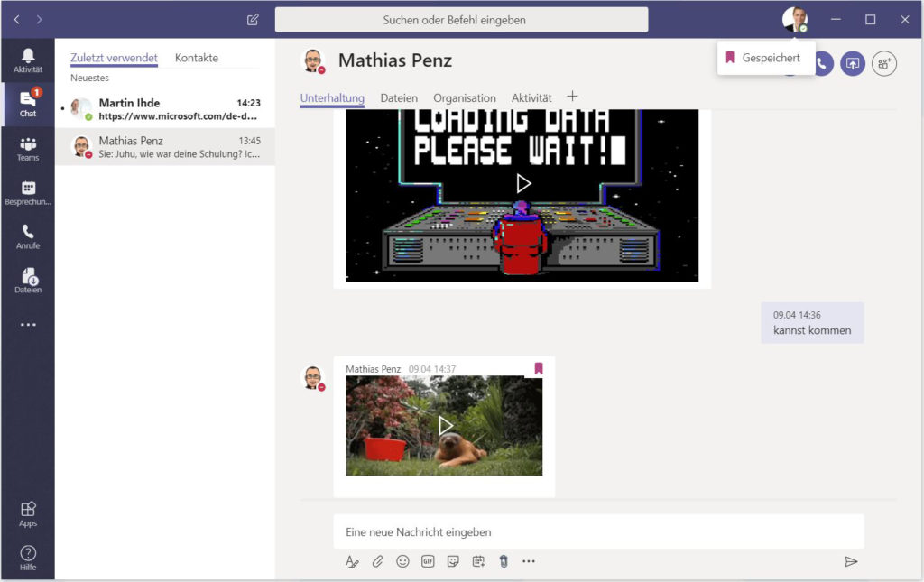
Task: Click the Neuestes section label
Action: pyautogui.click(x=89, y=78)
